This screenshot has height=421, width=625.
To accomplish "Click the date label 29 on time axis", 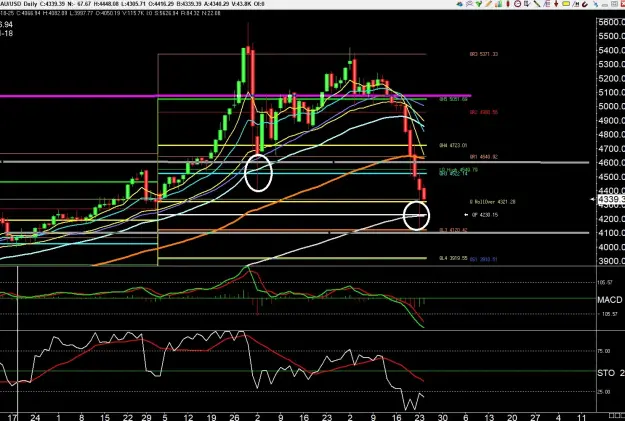I will (x=146, y=417).
